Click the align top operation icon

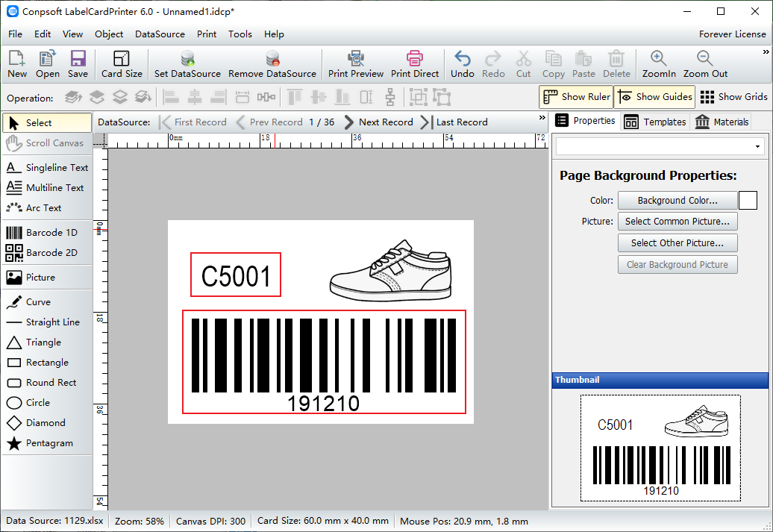tap(294, 97)
